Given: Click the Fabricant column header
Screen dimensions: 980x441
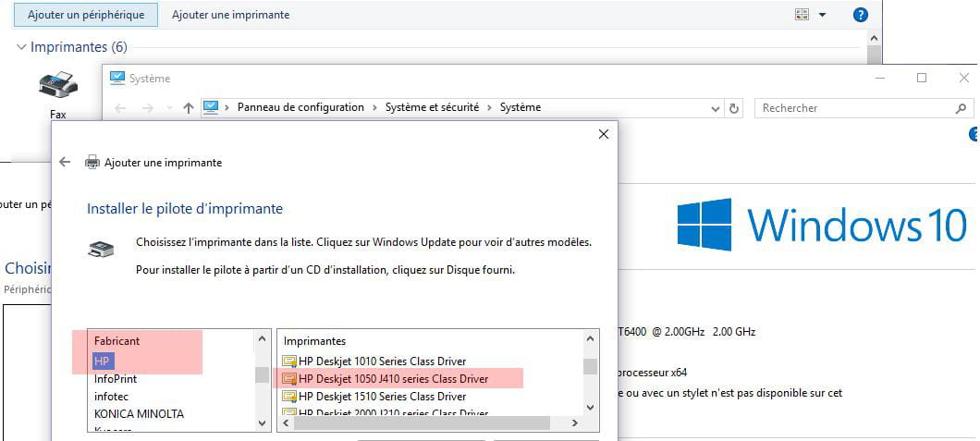Looking at the screenshot, I should pyautogui.click(x=116, y=341).
